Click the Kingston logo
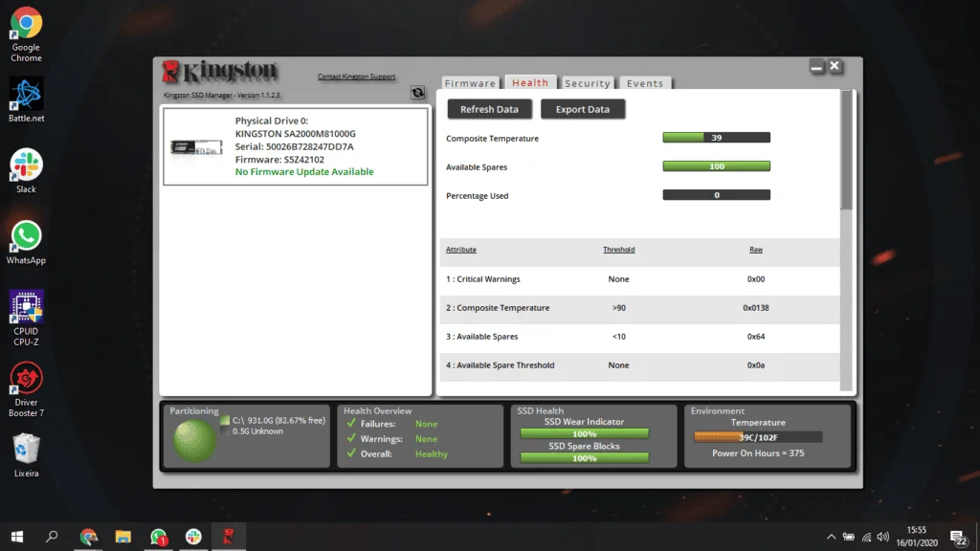The width and height of the screenshot is (980, 551). (x=219, y=72)
